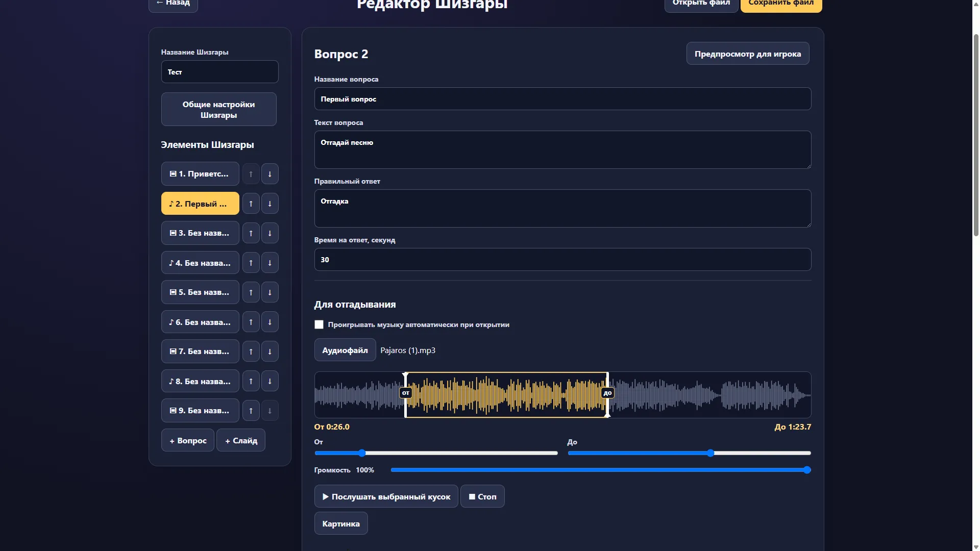980x551 pixels.
Task: Move item 3 Без назв down arrow
Action: tap(269, 233)
